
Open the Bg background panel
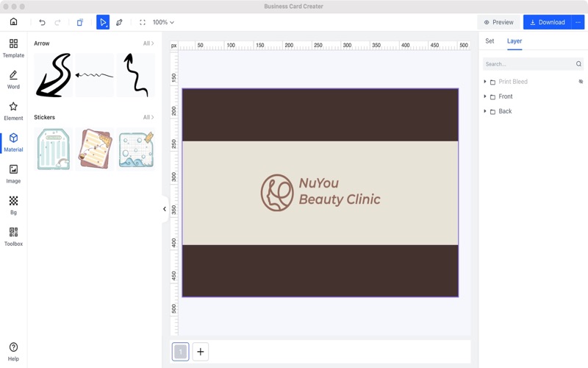[x=13, y=205]
